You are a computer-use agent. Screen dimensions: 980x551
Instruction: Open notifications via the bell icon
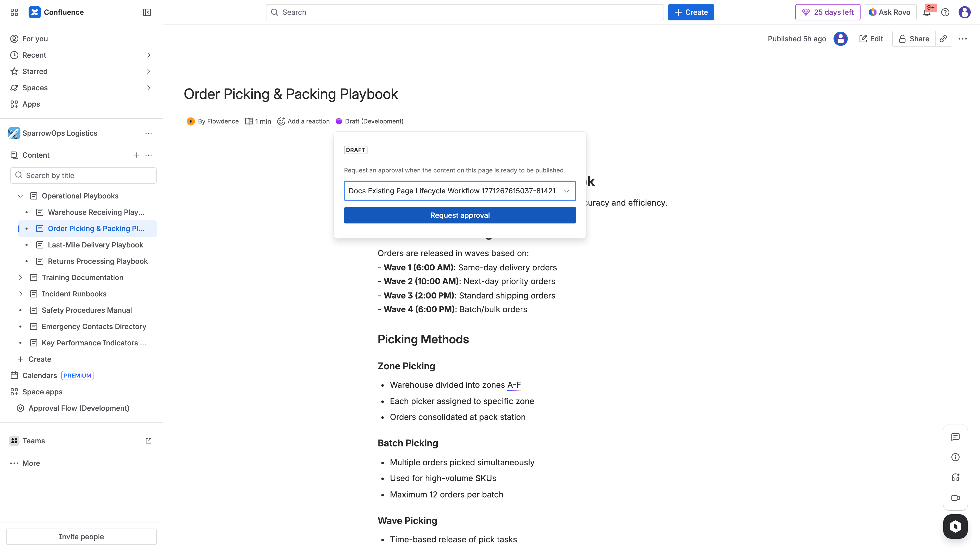(927, 12)
